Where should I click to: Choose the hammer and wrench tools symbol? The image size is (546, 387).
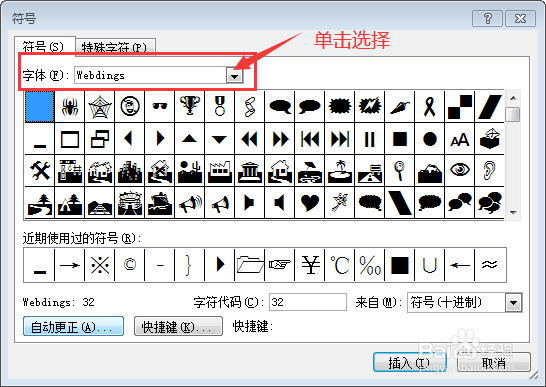click(40, 171)
